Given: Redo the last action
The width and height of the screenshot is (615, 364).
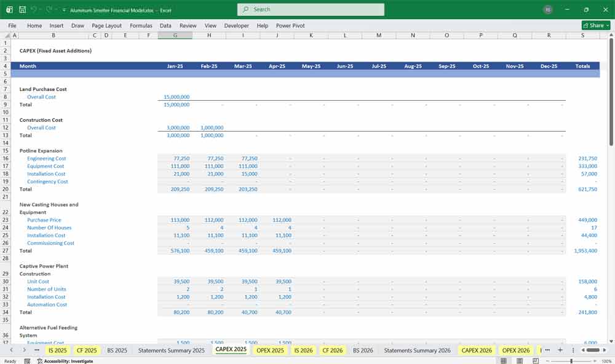Looking at the screenshot, I should click(x=48, y=10).
